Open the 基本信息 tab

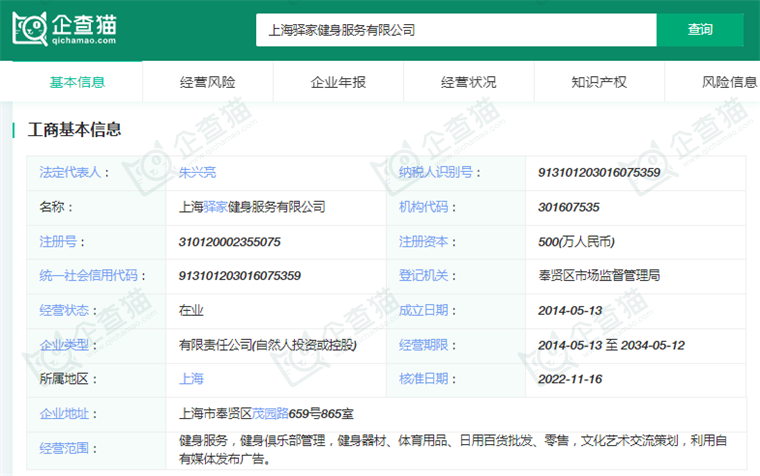[77, 82]
